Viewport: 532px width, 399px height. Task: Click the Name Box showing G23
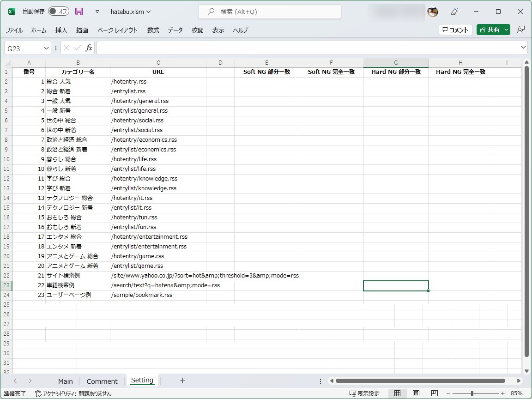pos(24,48)
